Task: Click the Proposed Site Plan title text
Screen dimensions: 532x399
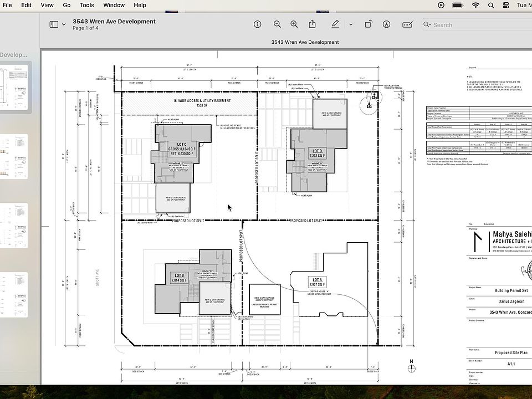Action: (x=511, y=352)
